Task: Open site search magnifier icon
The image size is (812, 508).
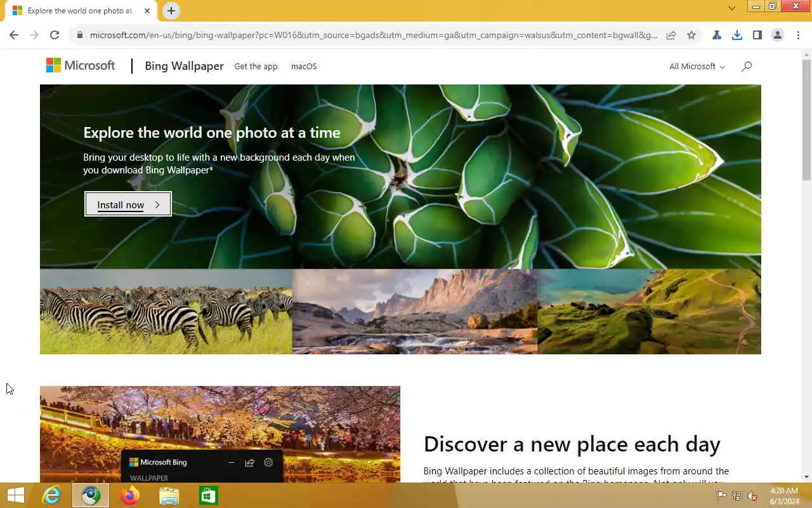Action: (747, 66)
